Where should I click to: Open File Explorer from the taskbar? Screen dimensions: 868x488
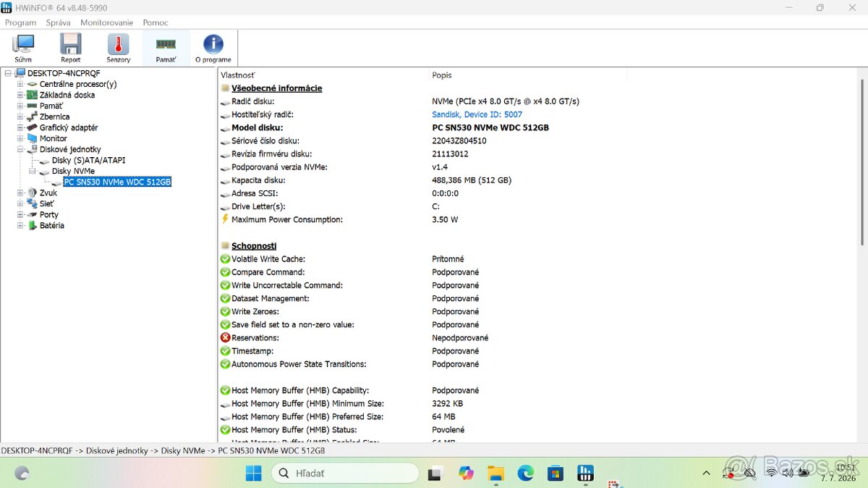(495, 474)
